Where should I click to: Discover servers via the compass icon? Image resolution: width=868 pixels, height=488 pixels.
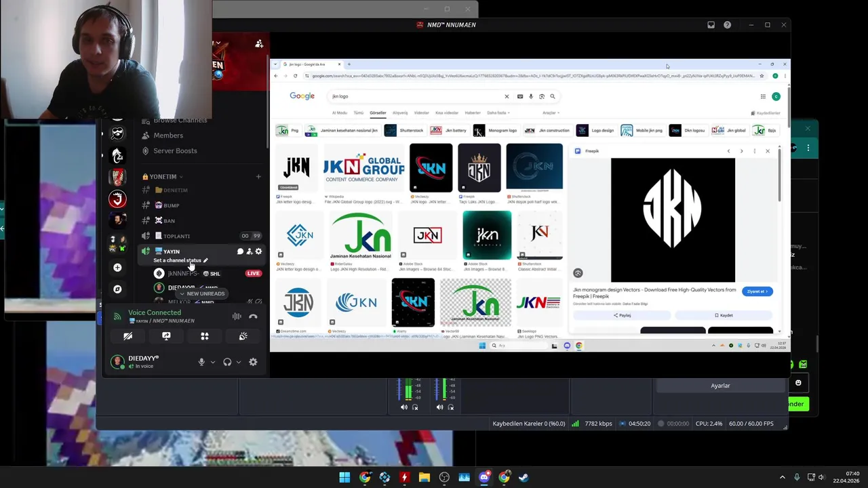pyautogui.click(x=117, y=289)
